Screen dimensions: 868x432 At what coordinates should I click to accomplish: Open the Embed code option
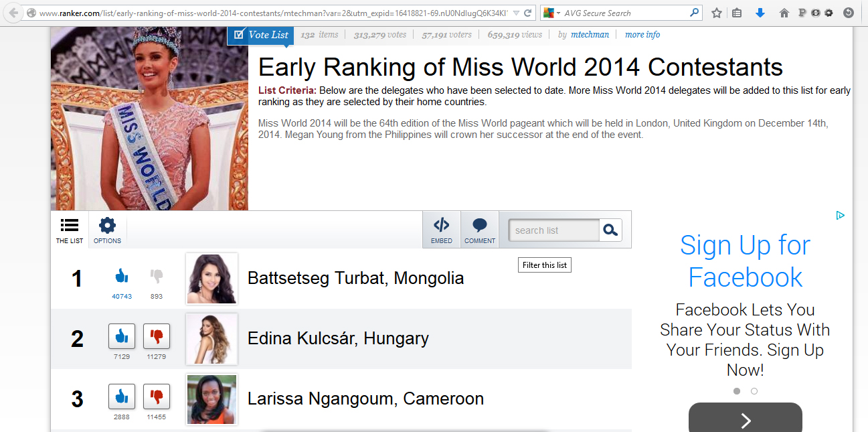tap(441, 230)
